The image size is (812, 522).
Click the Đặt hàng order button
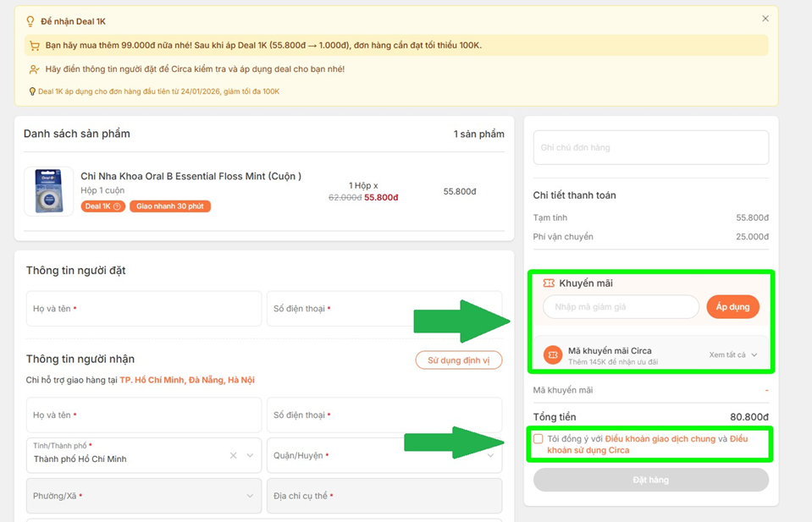650,480
